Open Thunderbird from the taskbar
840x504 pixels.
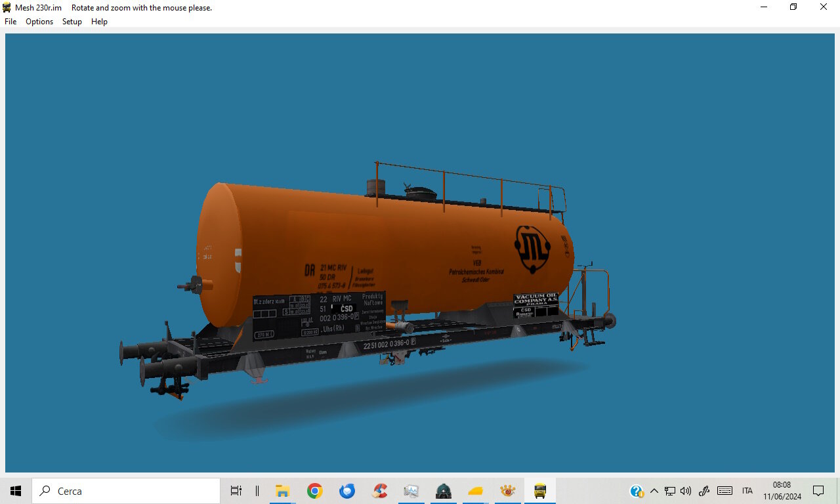(347, 491)
